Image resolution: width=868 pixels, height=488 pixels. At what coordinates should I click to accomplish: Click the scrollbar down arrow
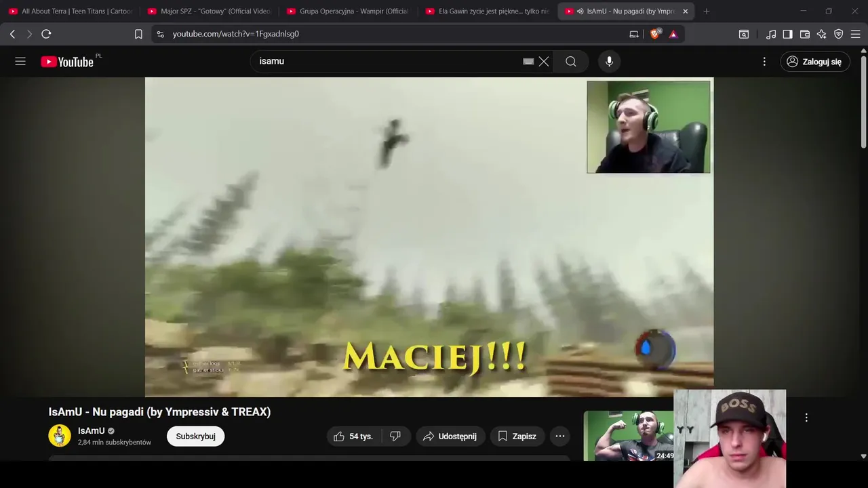coord(863,457)
